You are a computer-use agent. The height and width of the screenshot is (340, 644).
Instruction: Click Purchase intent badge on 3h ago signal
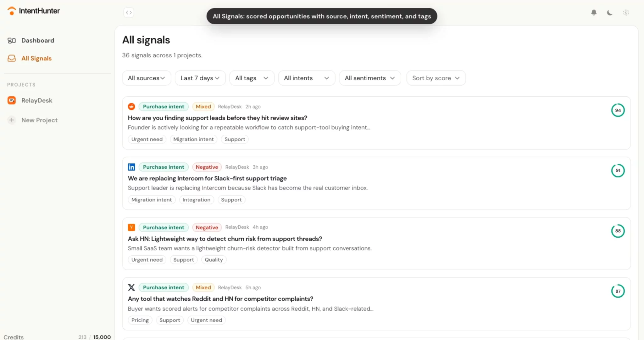pyautogui.click(x=164, y=167)
